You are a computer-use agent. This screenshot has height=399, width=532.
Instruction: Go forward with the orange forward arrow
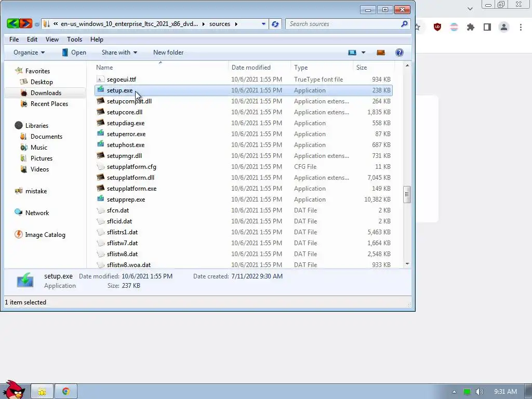tap(26, 23)
